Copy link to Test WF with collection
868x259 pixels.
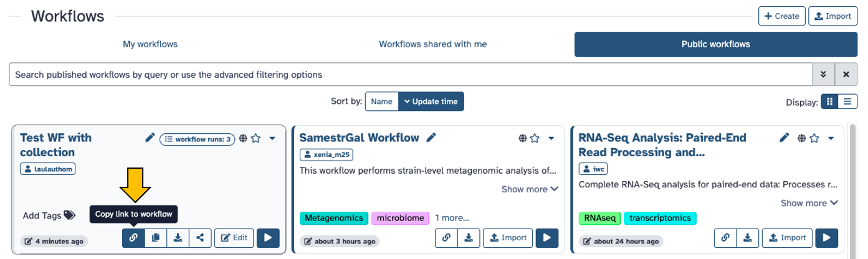pyautogui.click(x=133, y=237)
